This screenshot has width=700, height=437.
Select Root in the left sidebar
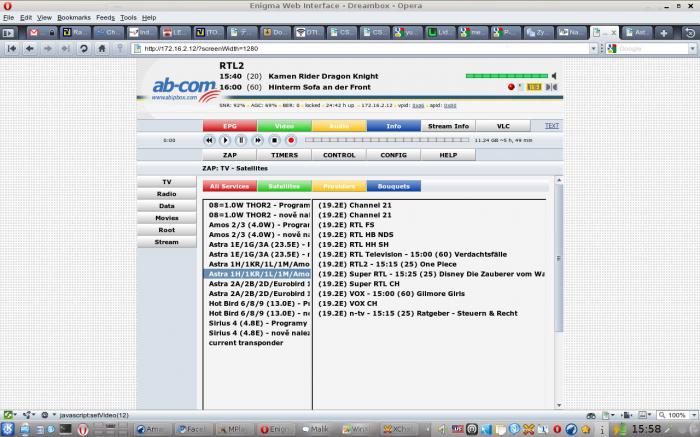click(x=167, y=230)
